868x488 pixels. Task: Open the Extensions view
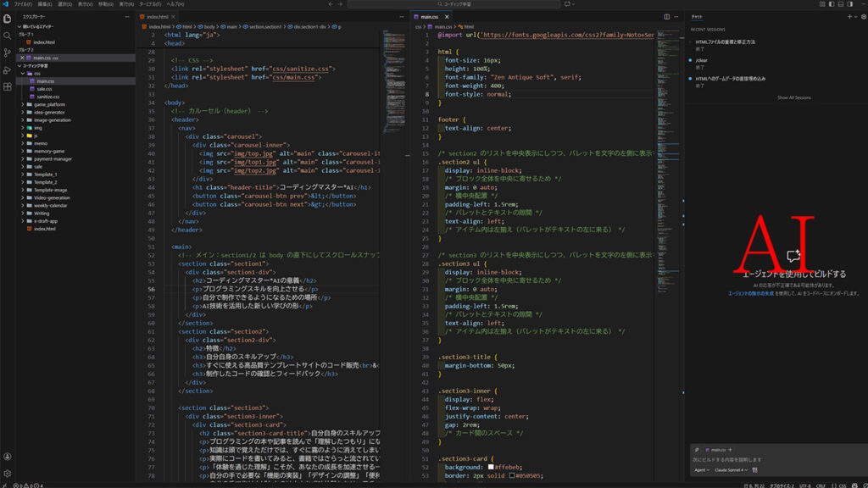coord(7,88)
